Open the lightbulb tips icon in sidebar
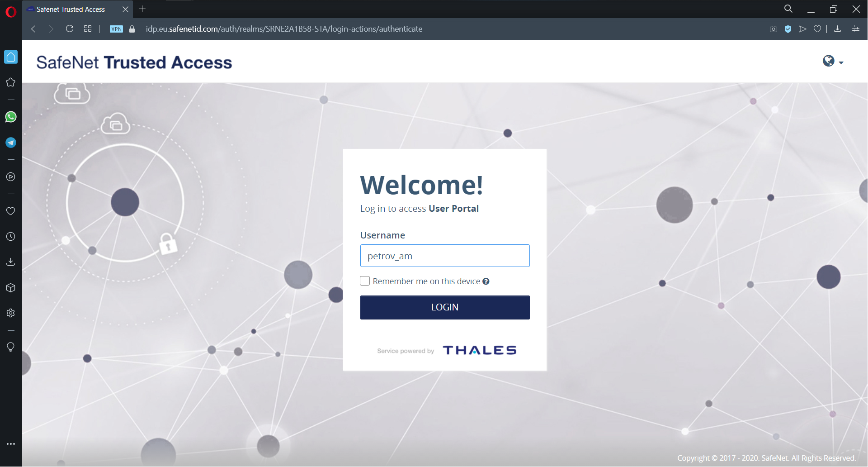Image resolution: width=868 pixels, height=467 pixels. tap(11, 347)
